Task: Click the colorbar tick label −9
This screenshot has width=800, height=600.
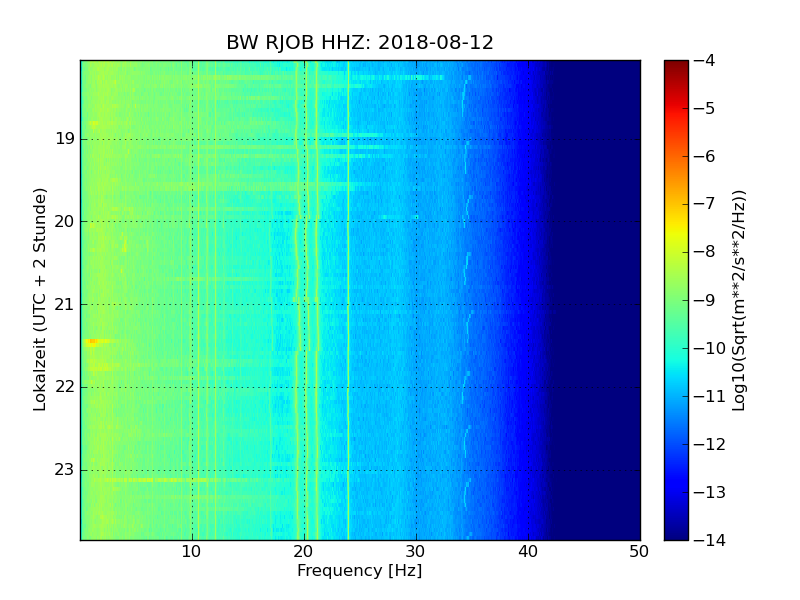Action: click(705, 300)
